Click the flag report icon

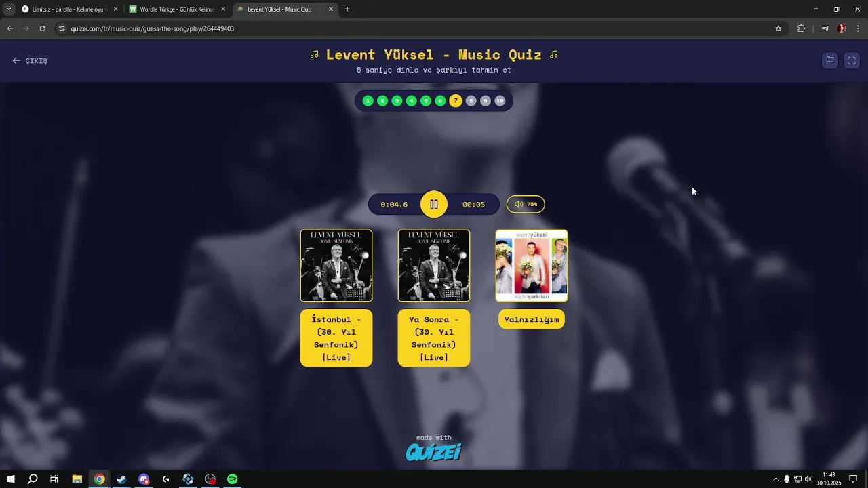(829, 60)
